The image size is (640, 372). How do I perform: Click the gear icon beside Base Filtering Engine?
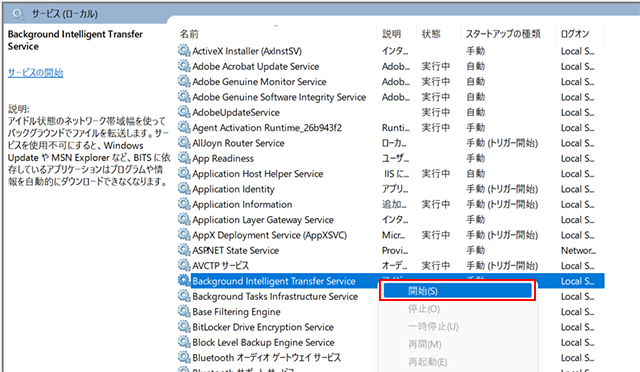click(x=184, y=311)
